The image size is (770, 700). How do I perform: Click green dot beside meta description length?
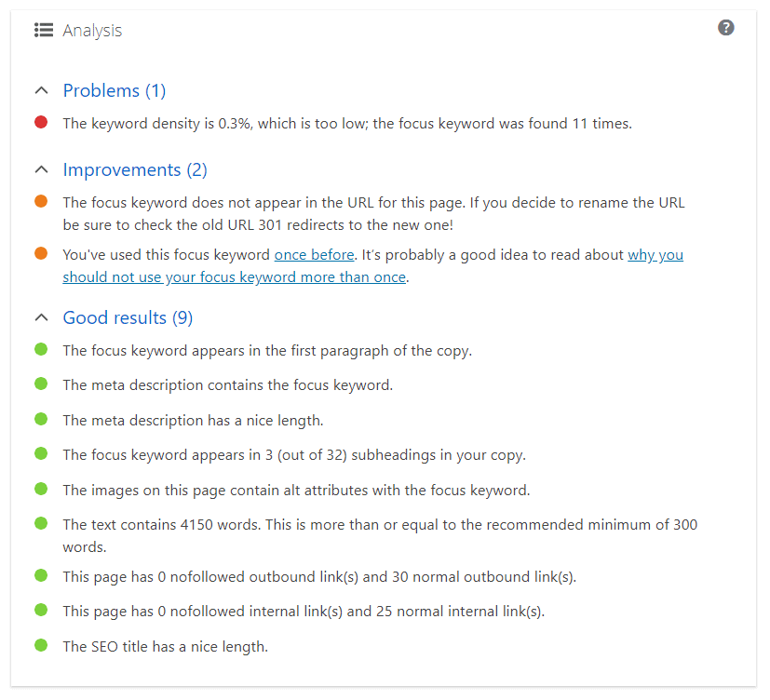pyautogui.click(x=41, y=419)
